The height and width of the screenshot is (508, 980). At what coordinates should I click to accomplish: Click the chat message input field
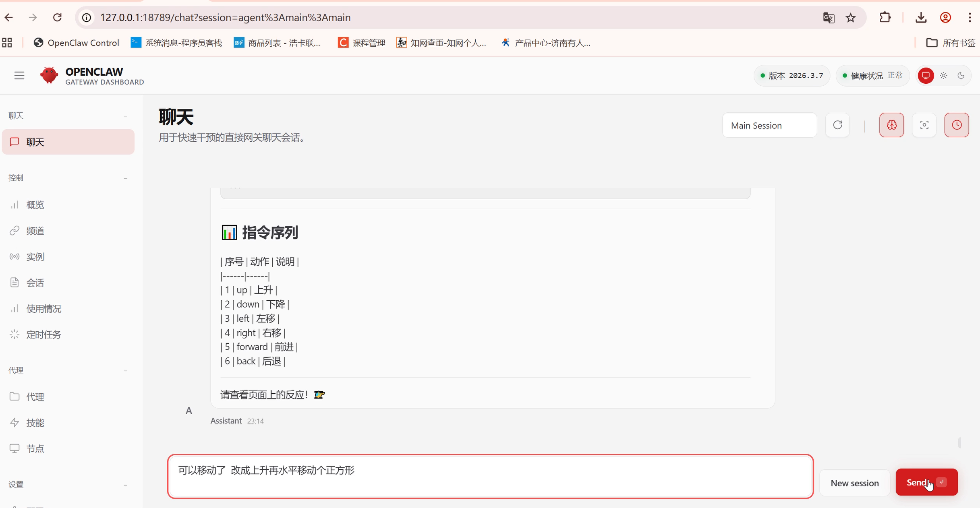[x=490, y=477]
